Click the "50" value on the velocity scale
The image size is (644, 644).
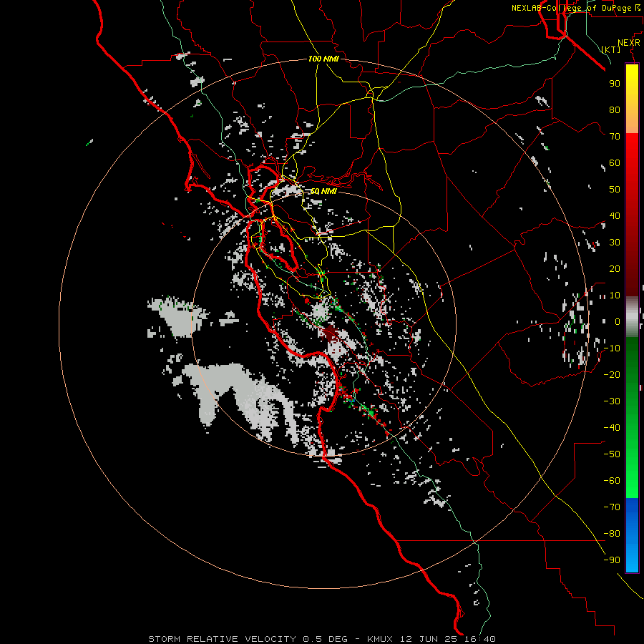tap(615, 190)
